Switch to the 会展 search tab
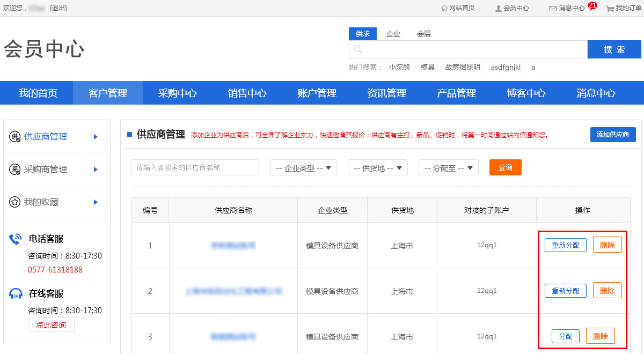 (424, 34)
